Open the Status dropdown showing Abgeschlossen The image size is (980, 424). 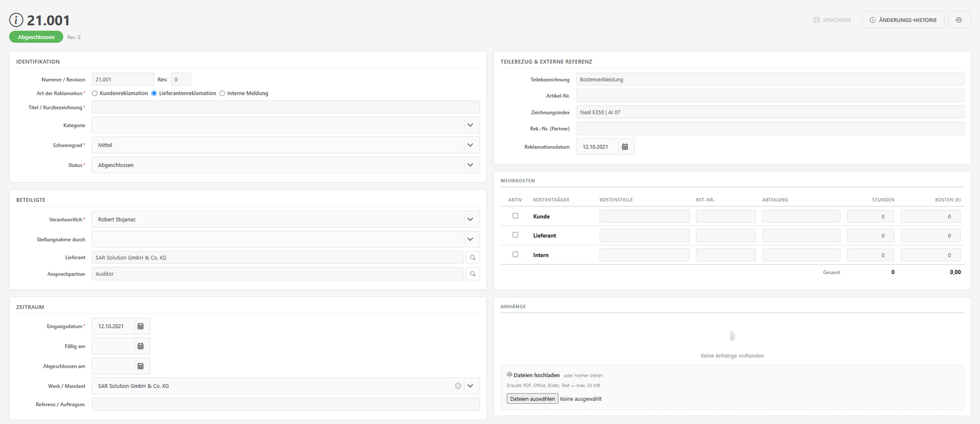click(x=285, y=165)
